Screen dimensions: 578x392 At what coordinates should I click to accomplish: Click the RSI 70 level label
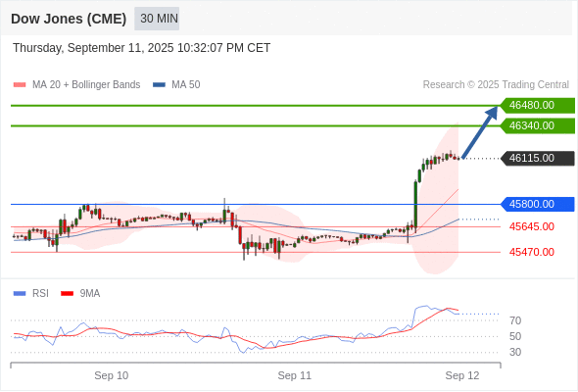click(x=515, y=320)
